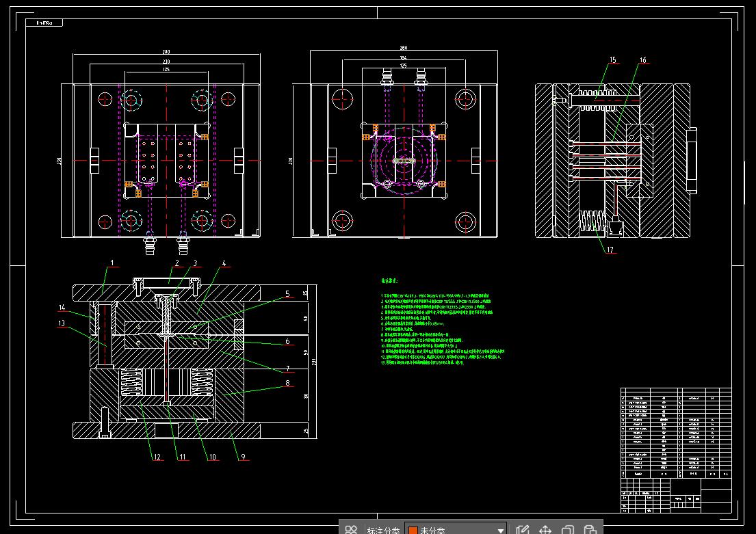Click the paste clipboard icon in bottom toolbar
This screenshot has height=534, width=756.
tap(590, 530)
